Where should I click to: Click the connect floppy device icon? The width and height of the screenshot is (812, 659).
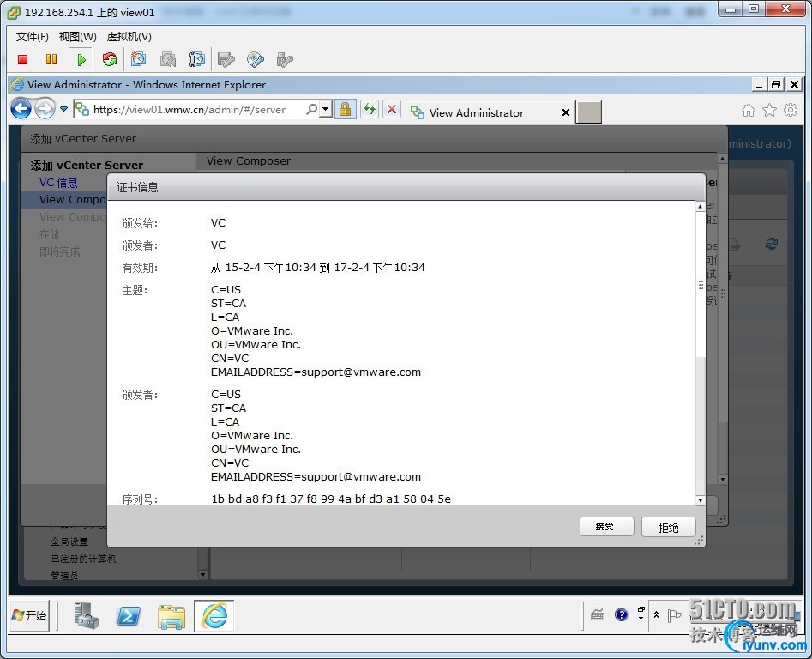226,59
